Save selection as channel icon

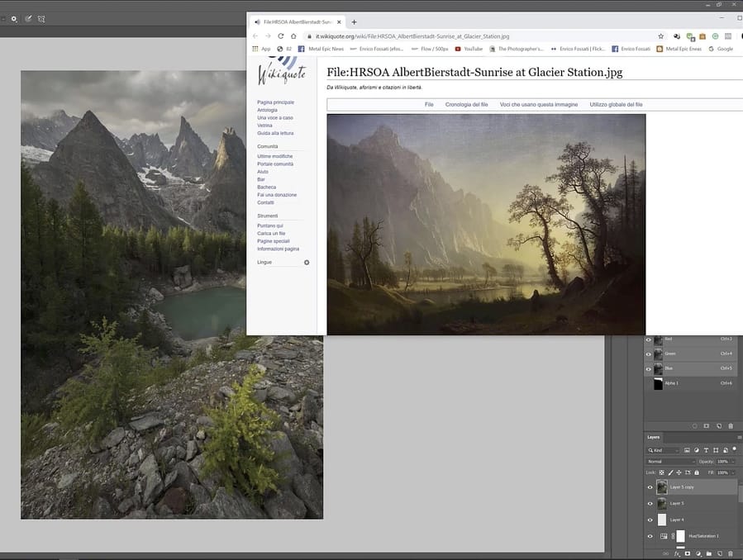click(707, 426)
